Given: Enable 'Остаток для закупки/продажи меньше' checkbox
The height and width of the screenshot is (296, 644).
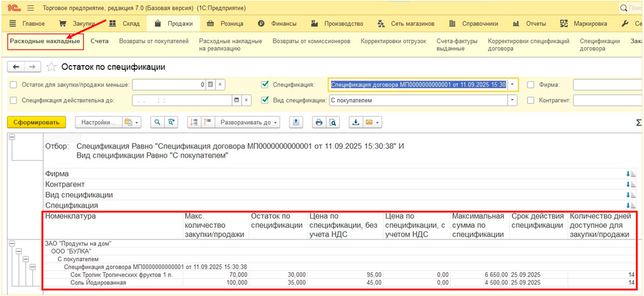Looking at the screenshot, I should tap(14, 85).
